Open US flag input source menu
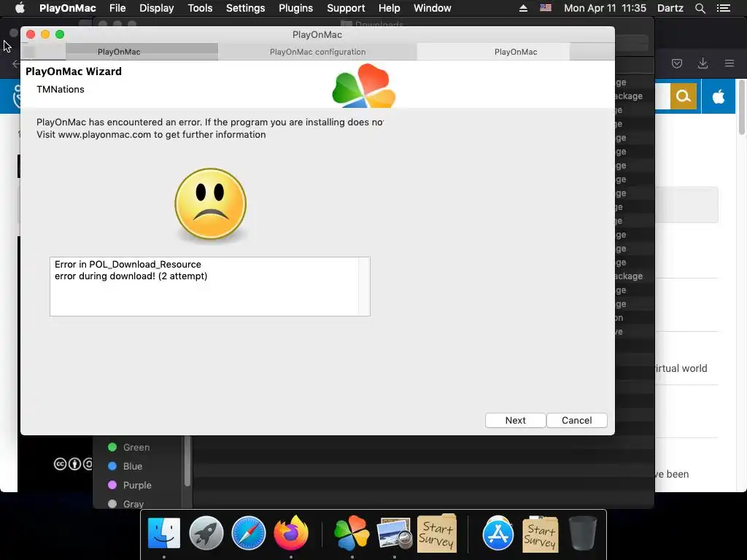Viewport: 747px width, 560px height. tap(546, 8)
